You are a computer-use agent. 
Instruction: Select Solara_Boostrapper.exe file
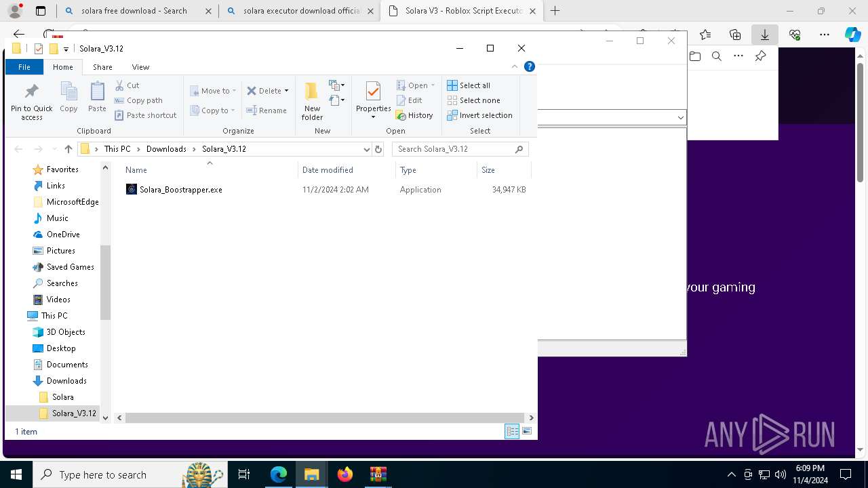(x=181, y=190)
